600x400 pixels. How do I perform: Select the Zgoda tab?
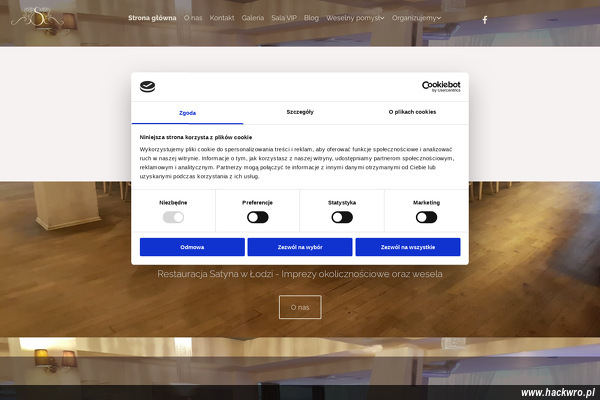(x=187, y=112)
